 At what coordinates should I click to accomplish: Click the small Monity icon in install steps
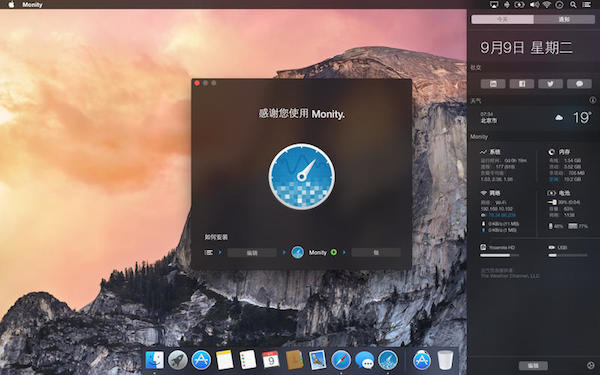point(298,252)
